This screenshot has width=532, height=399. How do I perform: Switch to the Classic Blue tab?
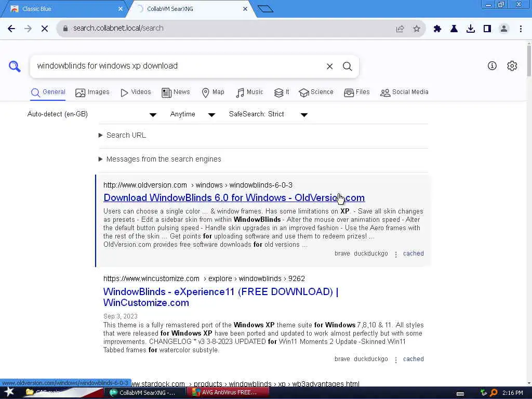pyautogui.click(x=64, y=9)
